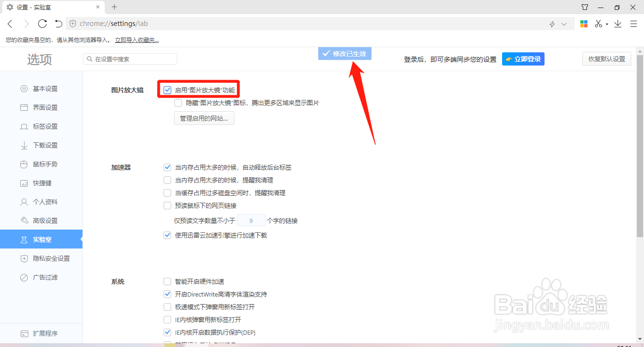Enable 隐藏"图片放大镜"图标 option
Viewport: 644px width, 347px height.
pos(178,102)
